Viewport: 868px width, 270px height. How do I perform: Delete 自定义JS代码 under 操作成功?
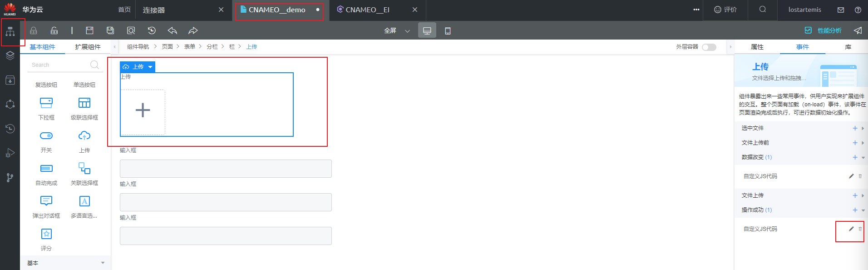[x=860, y=229]
